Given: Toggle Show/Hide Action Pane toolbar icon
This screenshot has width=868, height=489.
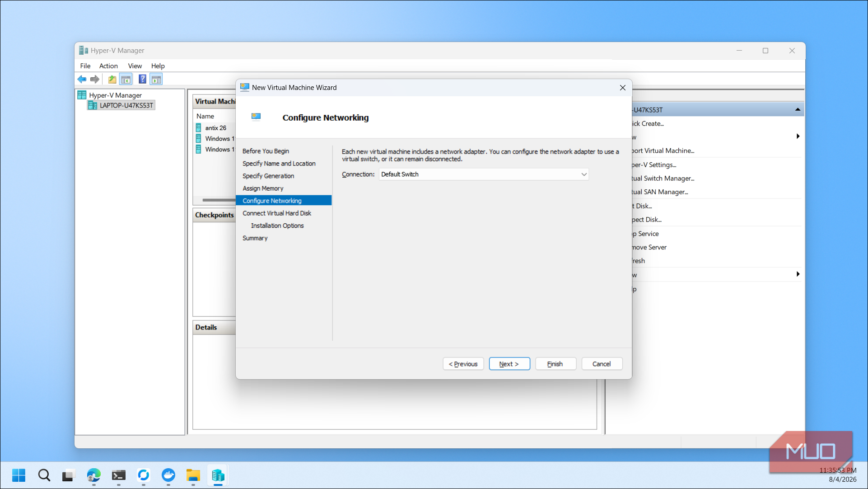Looking at the screenshot, I should (x=156, y=80).
